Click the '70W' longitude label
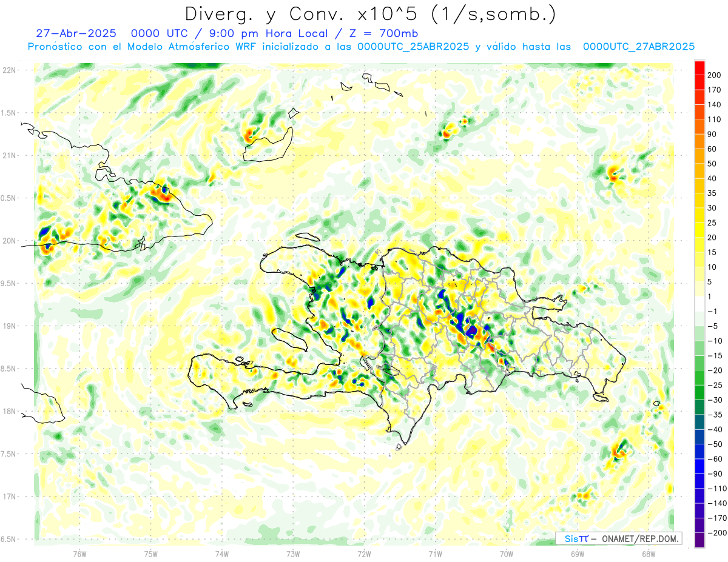The width and height of the screenshot is (728, 562). pyautogui.click(x=507, y=553)
